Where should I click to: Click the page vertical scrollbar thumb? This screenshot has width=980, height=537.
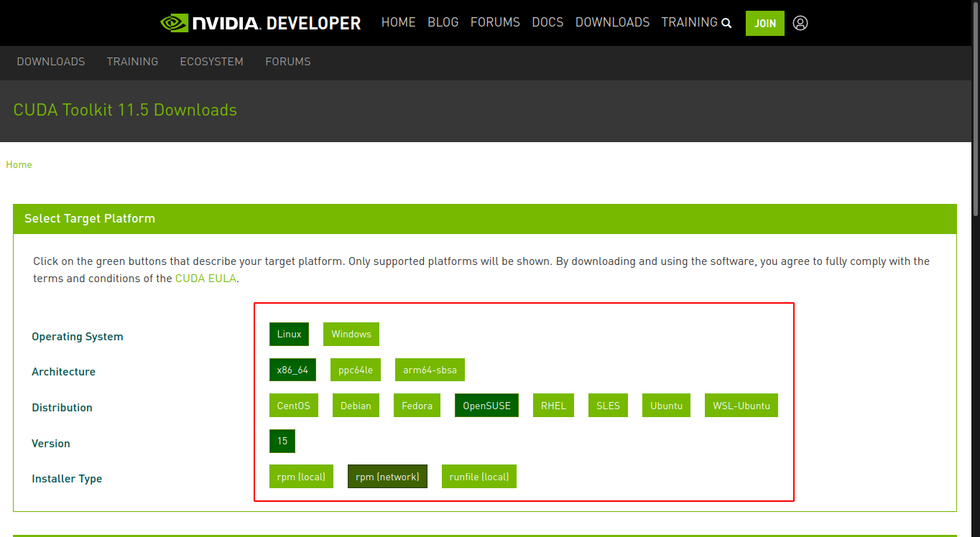[976, 108]
